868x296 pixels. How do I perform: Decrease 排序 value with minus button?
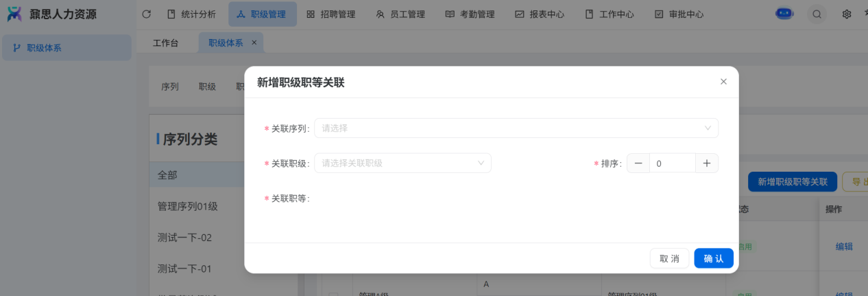click(x=638, y=163)
